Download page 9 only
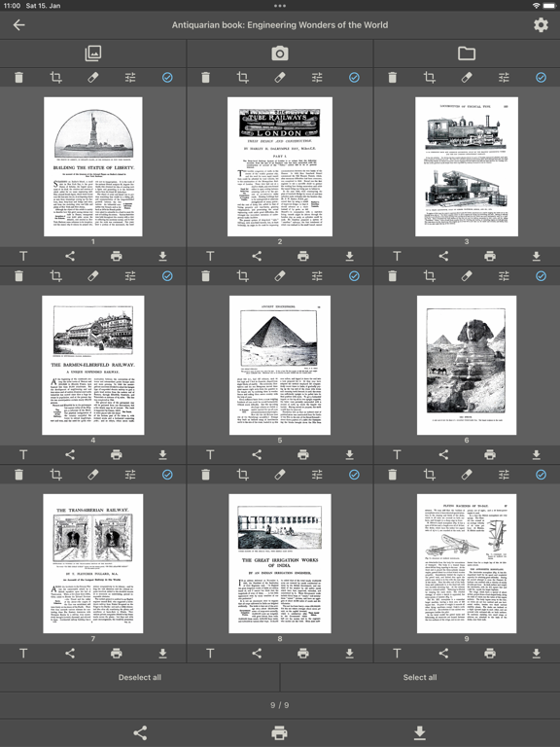 [537, 654]
